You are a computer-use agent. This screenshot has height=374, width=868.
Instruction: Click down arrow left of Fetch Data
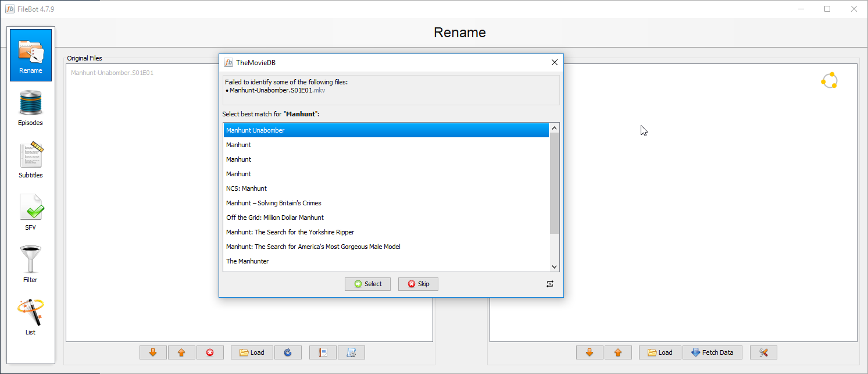click(x=590, y=352)
